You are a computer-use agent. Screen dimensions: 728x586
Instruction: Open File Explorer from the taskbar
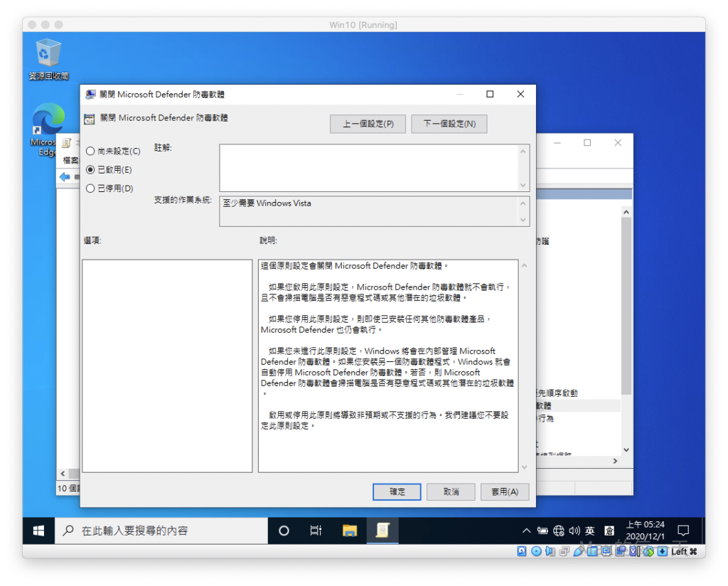350,531
